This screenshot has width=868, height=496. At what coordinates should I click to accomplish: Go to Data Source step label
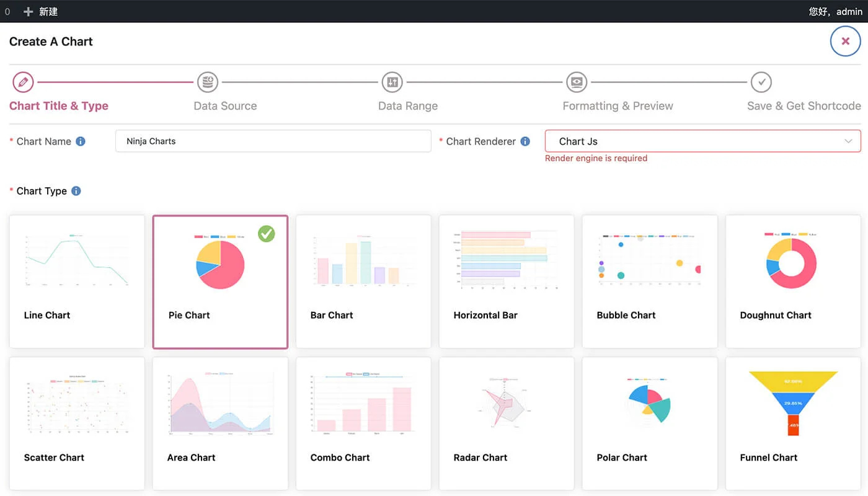pyautogui.click(x=225, y=106)
